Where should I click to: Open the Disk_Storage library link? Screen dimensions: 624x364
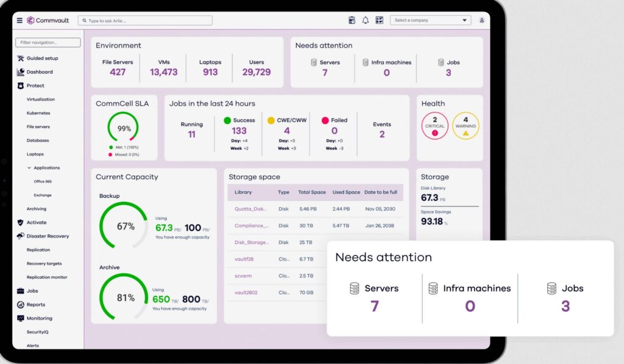click(252, 242)
